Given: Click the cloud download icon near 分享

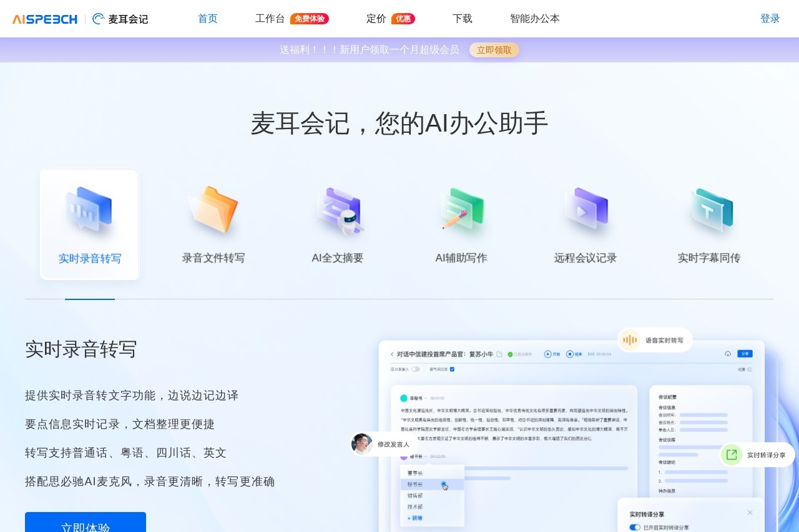Looking at the screenshot, I should tap(727, 354).
